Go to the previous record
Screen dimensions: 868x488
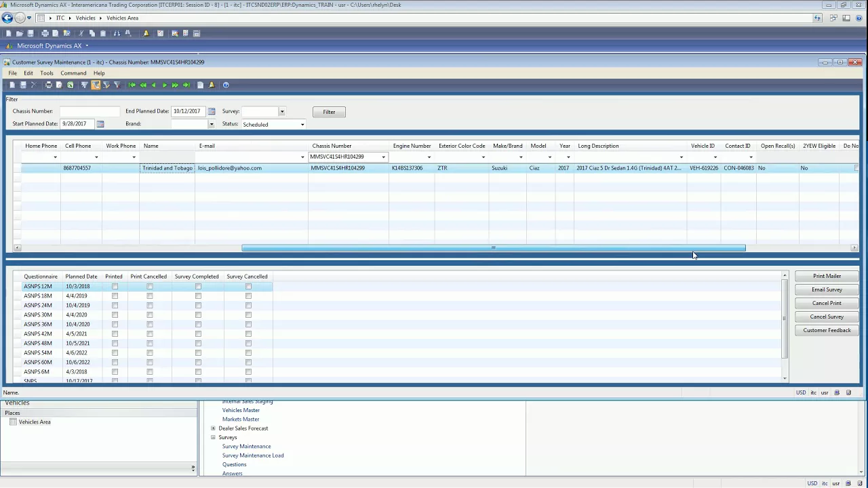coord(154,85)
